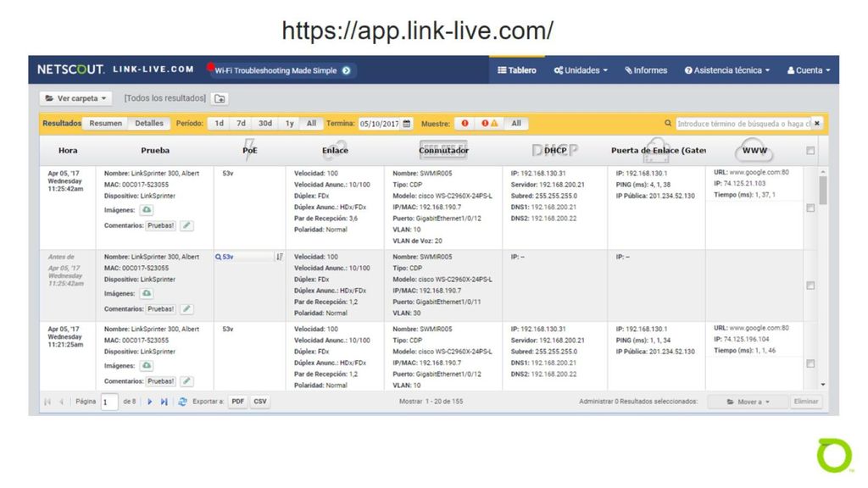
Task: Expand the Asistencia técnica menu
Action: tap(726, 70)
